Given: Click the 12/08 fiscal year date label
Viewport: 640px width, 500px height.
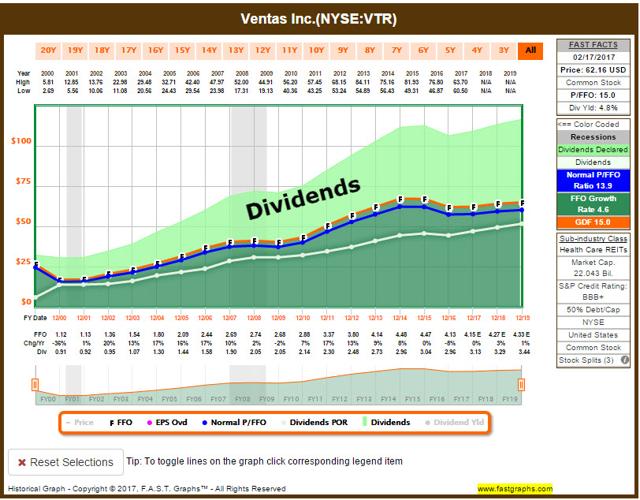Looking at the screenshot, I should (x=254, y=318).
